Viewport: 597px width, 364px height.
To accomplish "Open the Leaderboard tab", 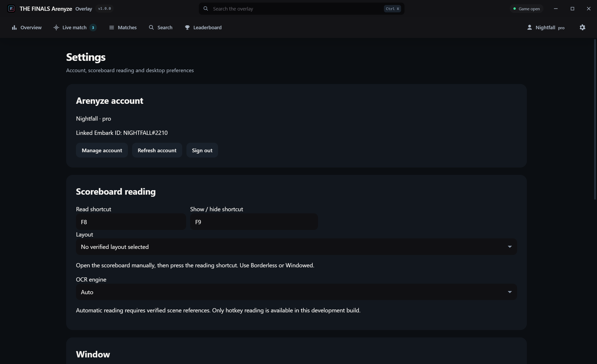I will (x=203, y=27).
